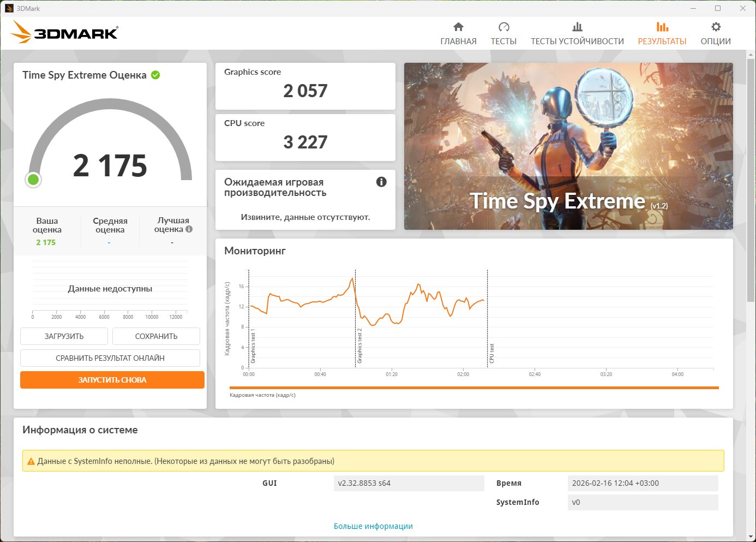Screen dimensions: 756x542
Task: Run the benchmark again with Запустить снова
Action: tap(112, 380)
